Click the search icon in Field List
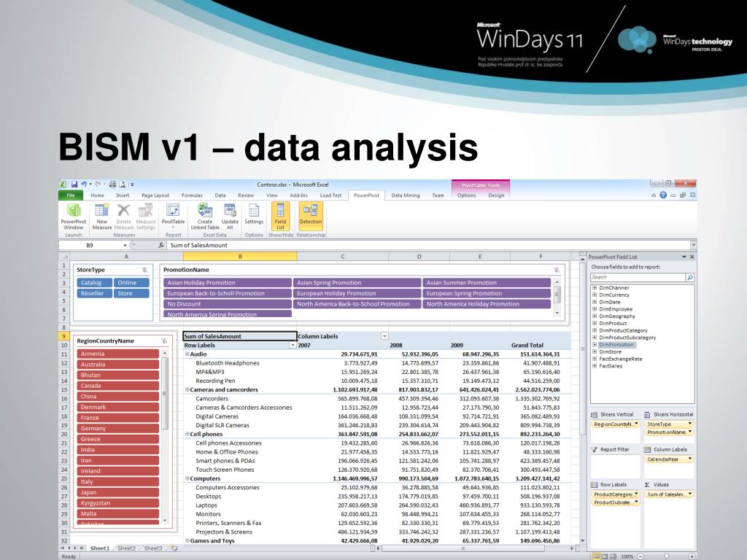 point(689,277)
